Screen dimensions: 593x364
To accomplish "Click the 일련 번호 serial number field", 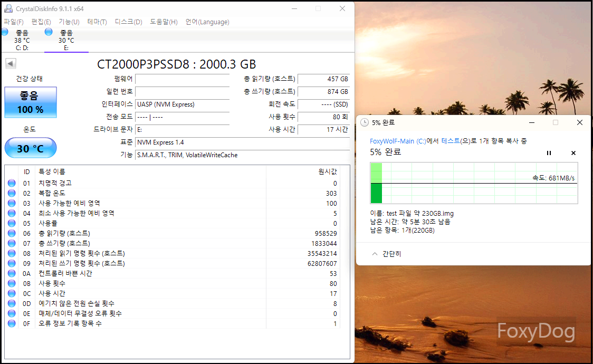I will tap(183, 91).
